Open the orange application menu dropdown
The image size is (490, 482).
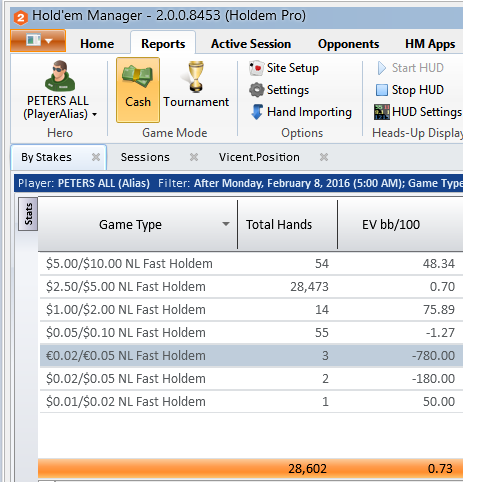(x=38, y=41)
